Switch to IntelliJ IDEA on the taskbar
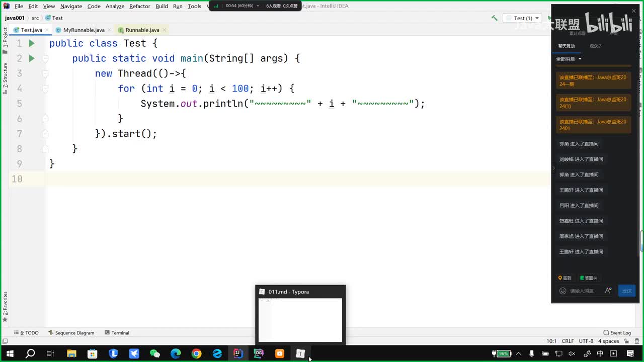Screen dimensions: 644x362 pyautogui.click(x=238, y=353)
